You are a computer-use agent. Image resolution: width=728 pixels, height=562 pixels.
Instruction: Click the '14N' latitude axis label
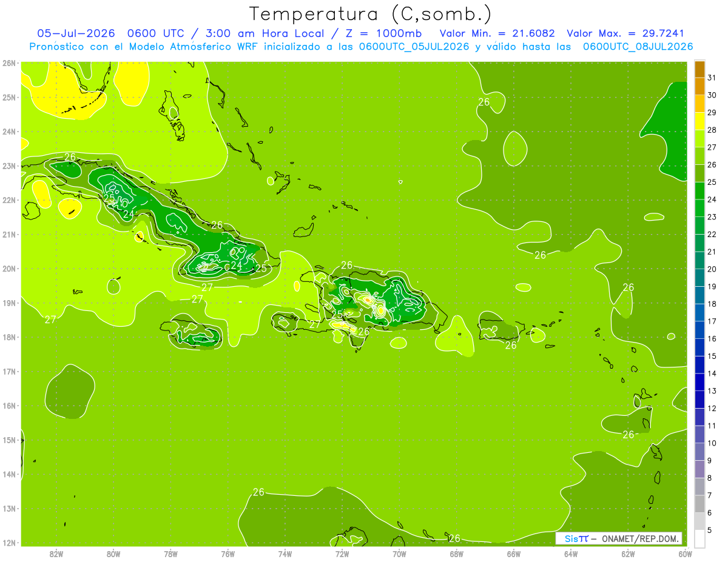[8, 474]
